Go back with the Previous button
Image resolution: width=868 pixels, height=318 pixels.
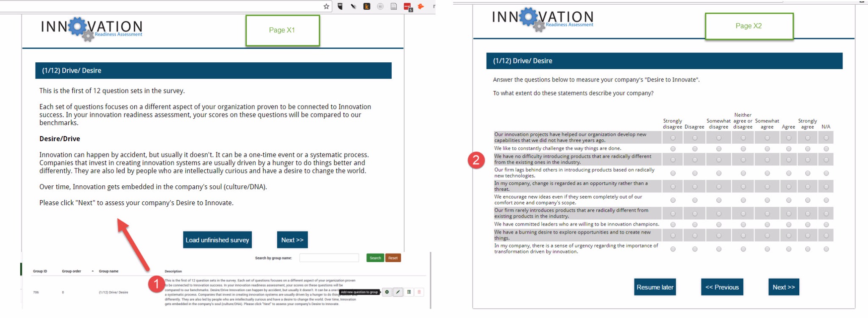722,287
